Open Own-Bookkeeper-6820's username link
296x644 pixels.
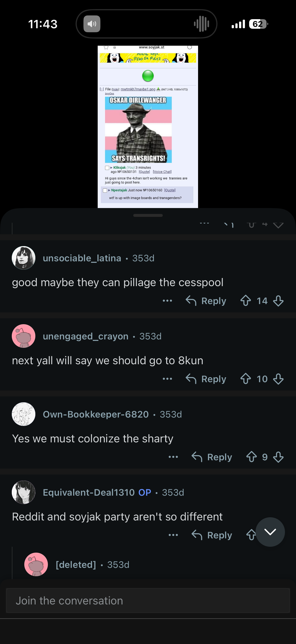(x=96, y=414)
